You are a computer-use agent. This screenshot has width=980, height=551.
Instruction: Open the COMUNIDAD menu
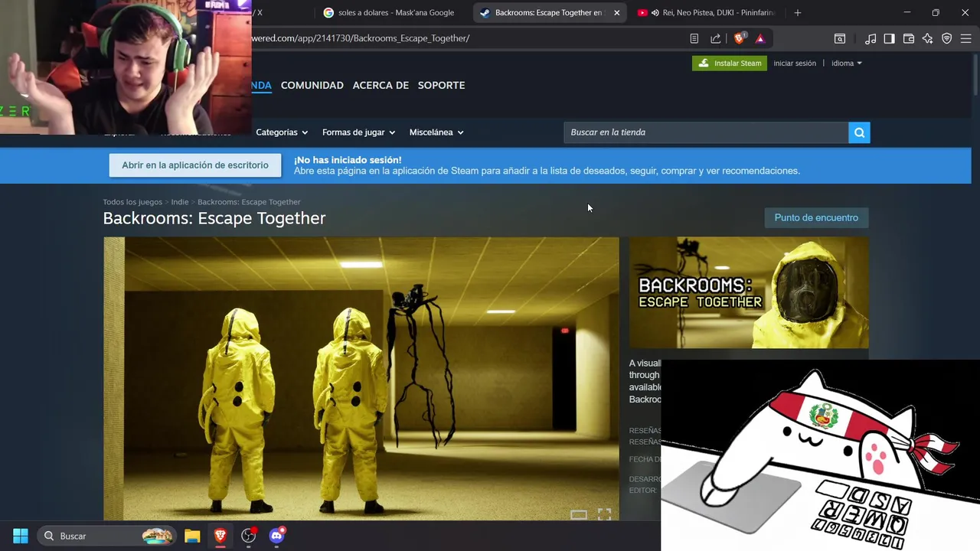(312, 85)
